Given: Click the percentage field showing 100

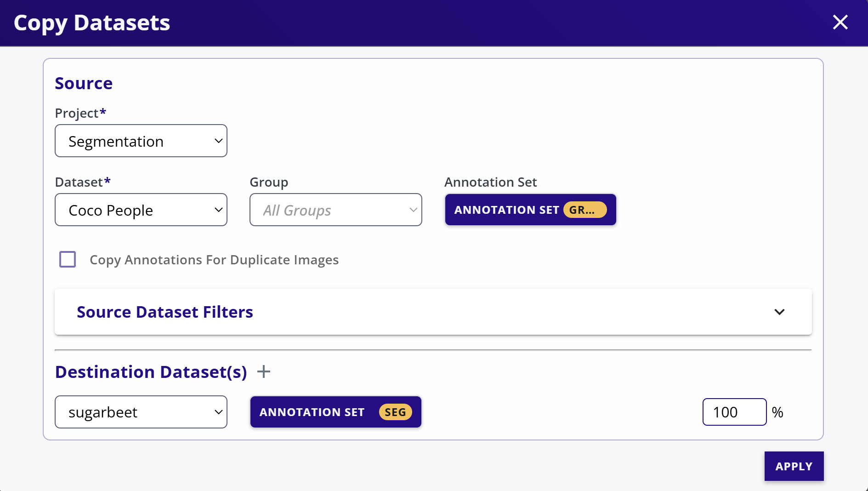Looking at the screenshot, I should coord(734,412).
